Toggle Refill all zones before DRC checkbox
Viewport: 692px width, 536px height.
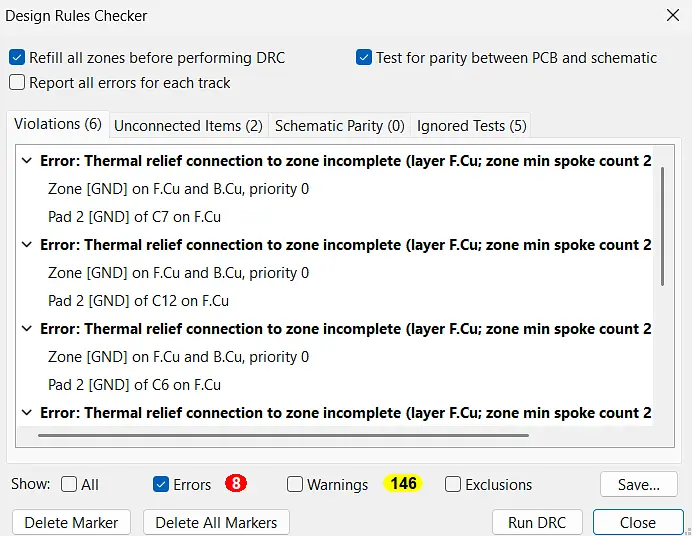(17, 58)
